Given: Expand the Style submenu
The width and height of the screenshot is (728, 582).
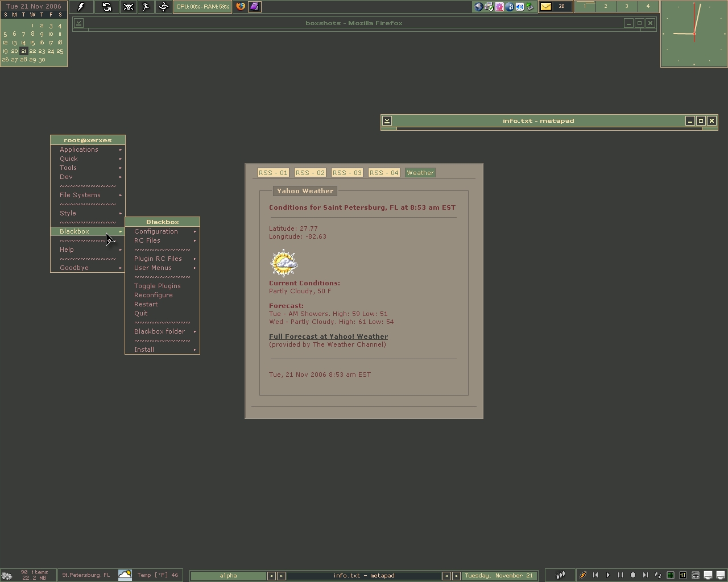Looking at the screenshot, I should (88, 213).
